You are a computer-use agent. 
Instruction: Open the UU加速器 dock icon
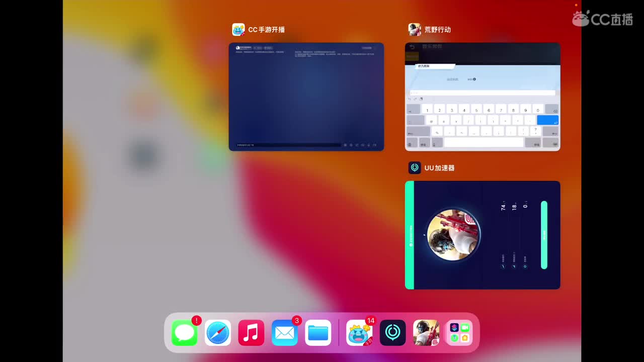[x=392, y=332]
